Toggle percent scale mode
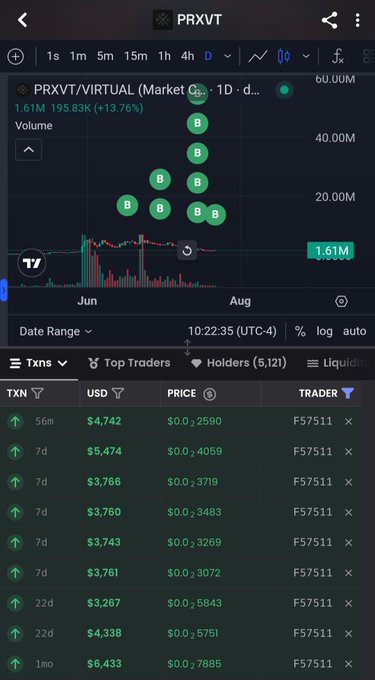 pyautogui.click(x=300, y=331)
